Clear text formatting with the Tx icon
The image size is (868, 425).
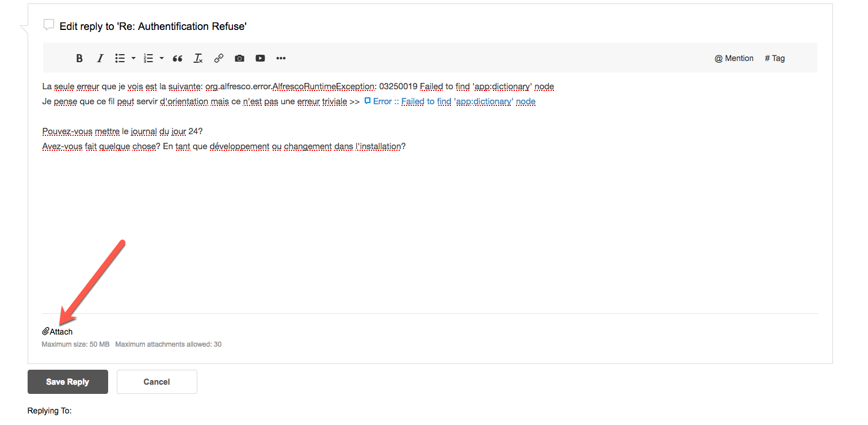(198, 58)
